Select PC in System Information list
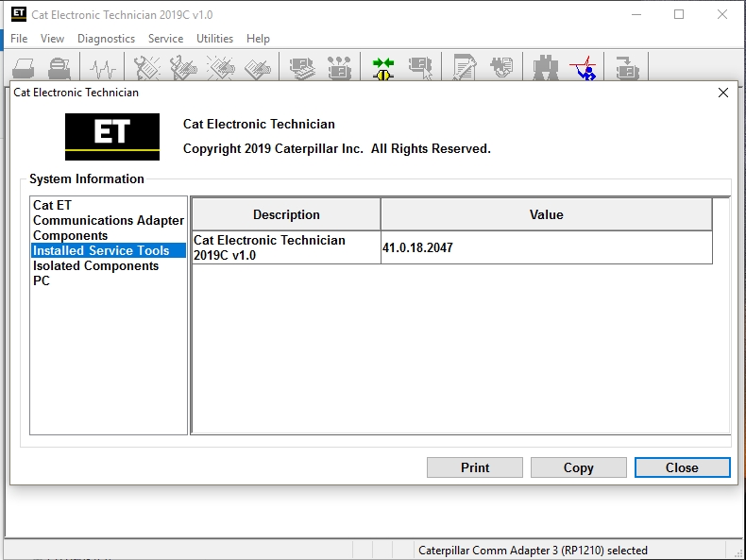746x560 pixels. pos(42,280)
